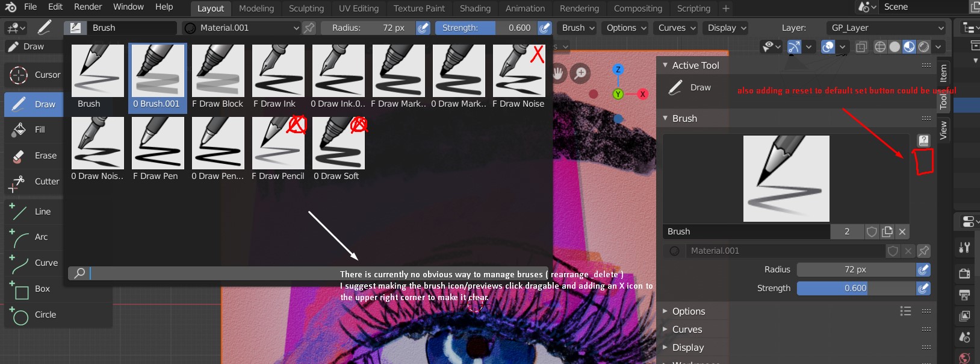
Task: Select the Cutter tool
Action: (34, 181)
